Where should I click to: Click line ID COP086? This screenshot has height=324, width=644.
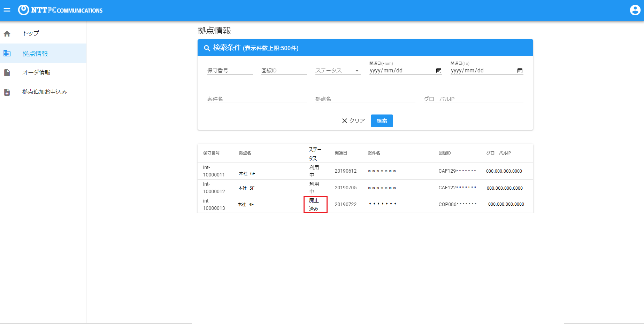tap(458, 205)
